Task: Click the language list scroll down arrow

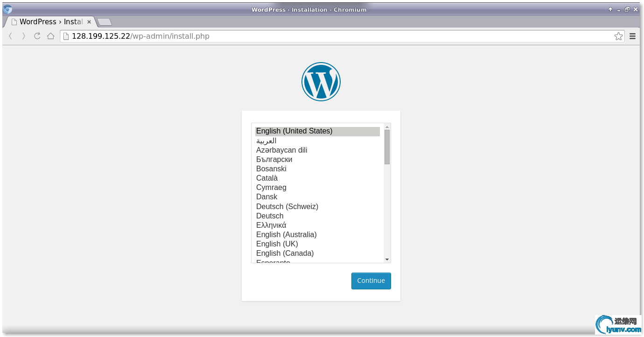Action: coord(387,259)
